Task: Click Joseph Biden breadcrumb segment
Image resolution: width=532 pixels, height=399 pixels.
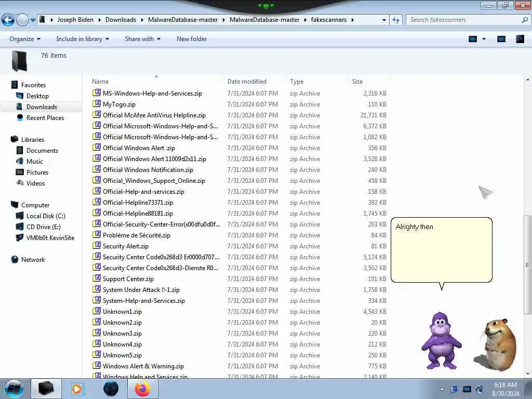Action: 75,20
